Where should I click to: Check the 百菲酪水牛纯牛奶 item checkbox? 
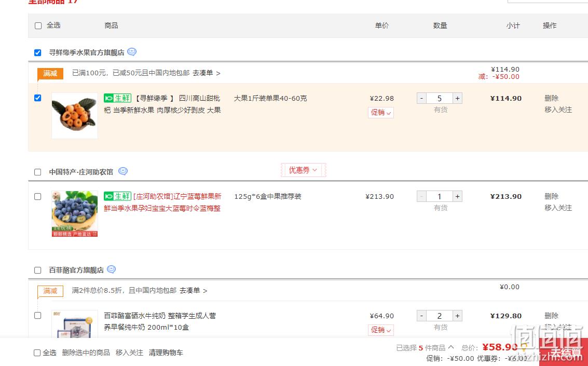[x=37, y=315]
